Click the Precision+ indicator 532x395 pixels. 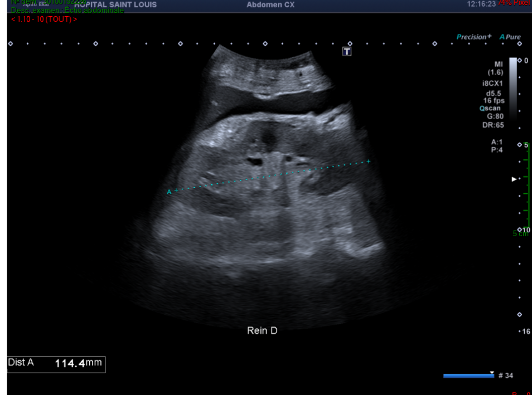coord(473,37)
